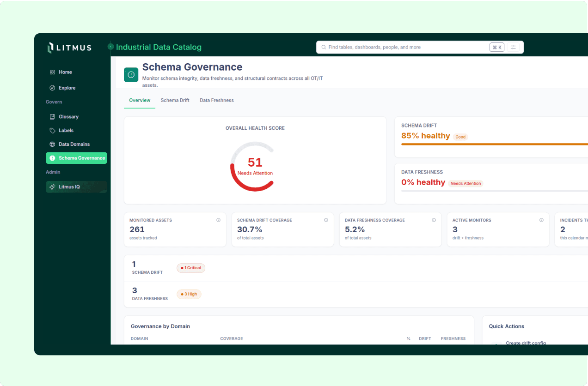Image resolution: width=588 pixels, height=386 pixels.
Task: Open the Active Monitors card
Action: (x=498, y=229)
